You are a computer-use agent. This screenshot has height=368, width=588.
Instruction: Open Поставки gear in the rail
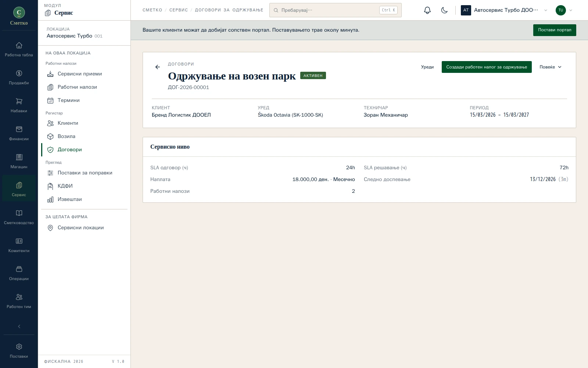[x=19, y=351]
